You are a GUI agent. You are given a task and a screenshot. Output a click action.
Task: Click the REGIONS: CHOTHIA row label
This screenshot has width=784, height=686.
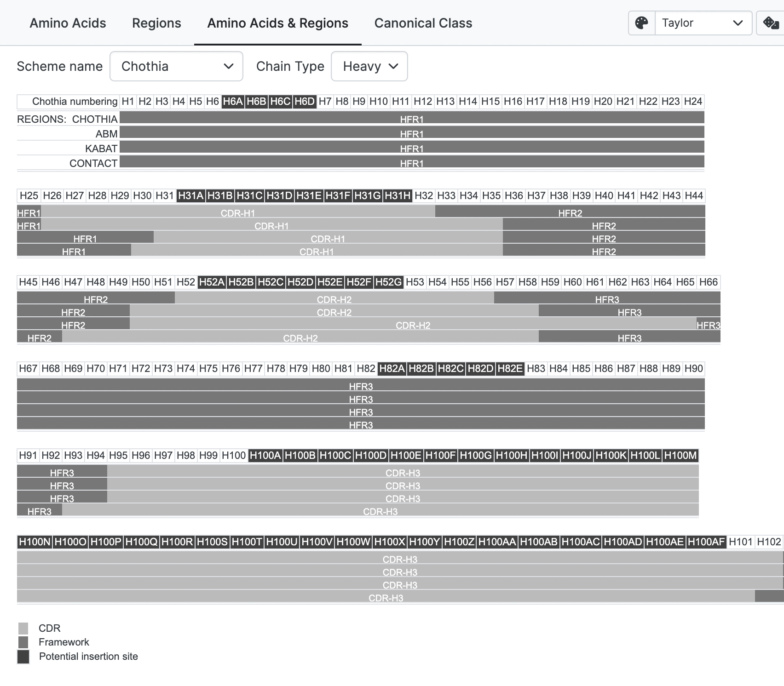[67, 119]
